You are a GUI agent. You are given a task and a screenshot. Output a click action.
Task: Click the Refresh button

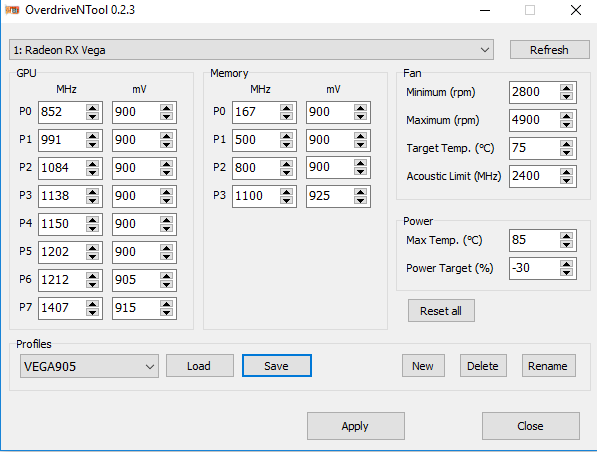click(549, 50)
